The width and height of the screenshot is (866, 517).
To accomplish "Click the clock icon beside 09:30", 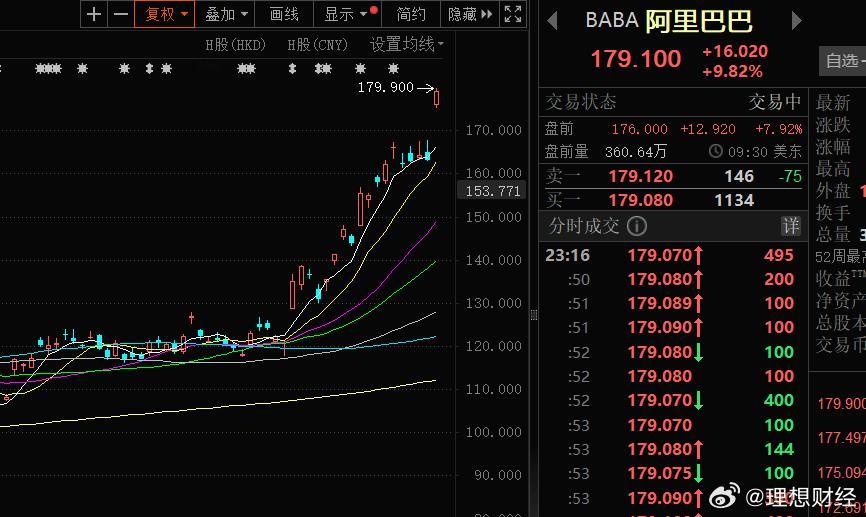I will [715, 151].
